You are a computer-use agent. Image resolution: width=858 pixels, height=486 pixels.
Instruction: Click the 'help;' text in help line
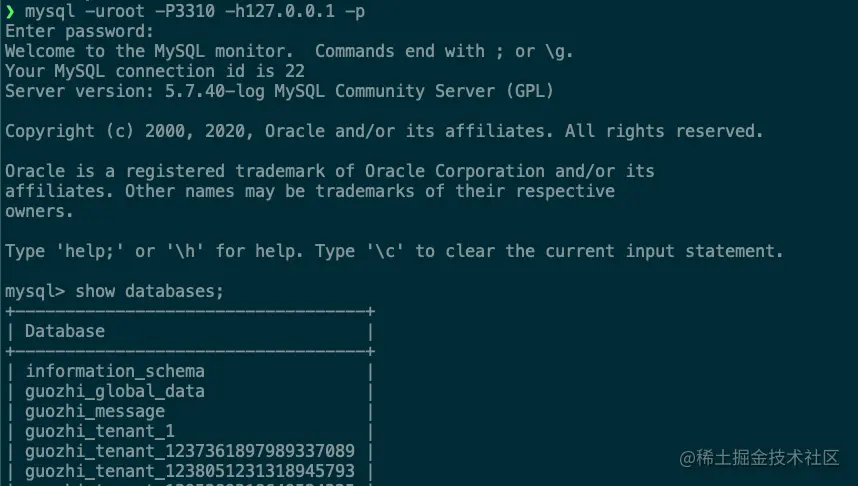click(90, 251)
